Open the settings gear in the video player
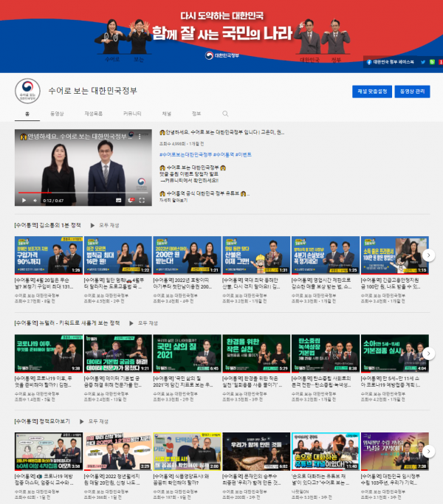This screenshot has height=504, width=443. click(x=131, y=200)
